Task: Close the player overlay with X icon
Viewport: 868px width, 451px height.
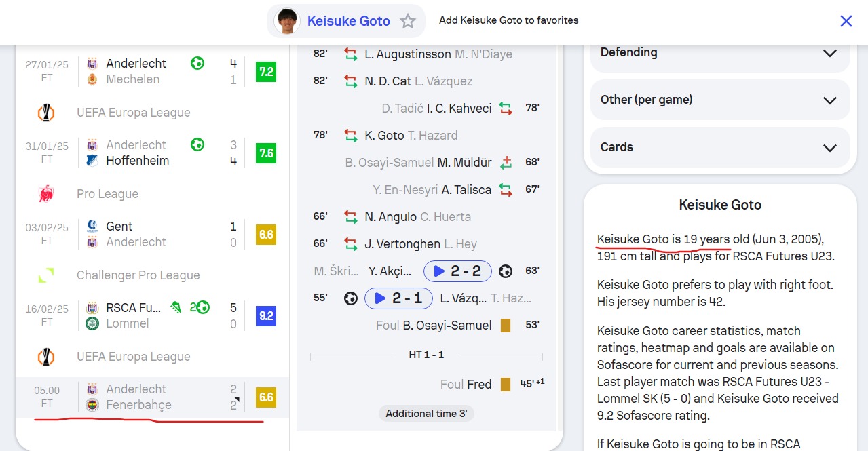Action: click(846, 21)
